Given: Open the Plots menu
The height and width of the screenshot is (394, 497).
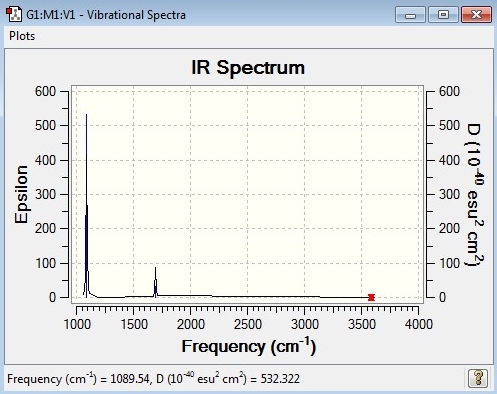Looking at the screenshot, I should pos(22,36).
